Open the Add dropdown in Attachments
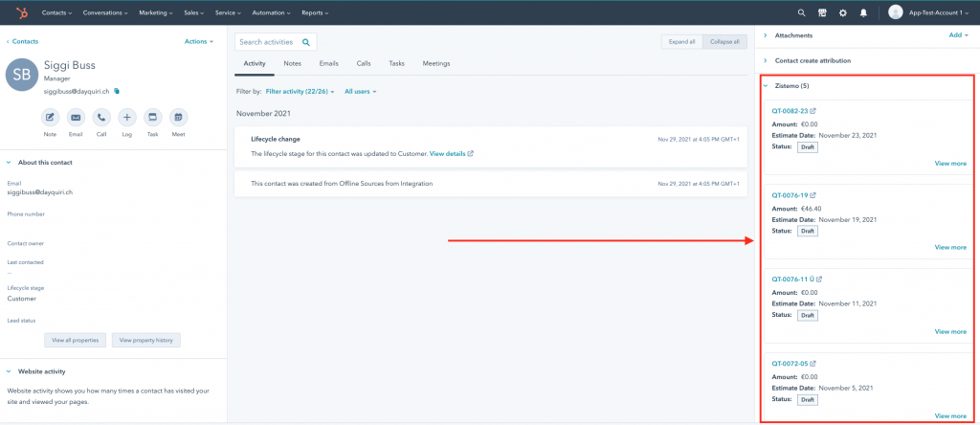This screenshot has width=980, height=425. 959,35
